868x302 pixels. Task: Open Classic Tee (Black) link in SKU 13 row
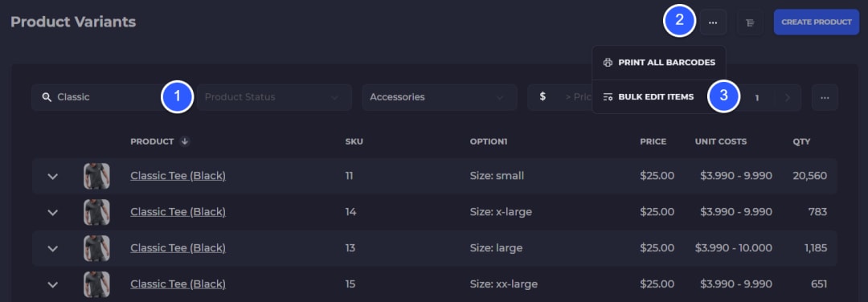click(x=178, y=248)
